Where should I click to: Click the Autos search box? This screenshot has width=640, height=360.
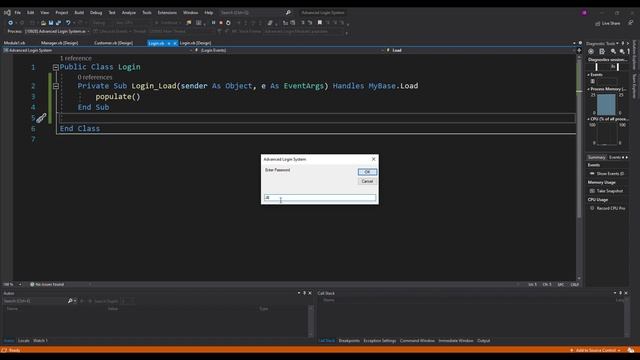pyautogui.click(x=34, y=301)
